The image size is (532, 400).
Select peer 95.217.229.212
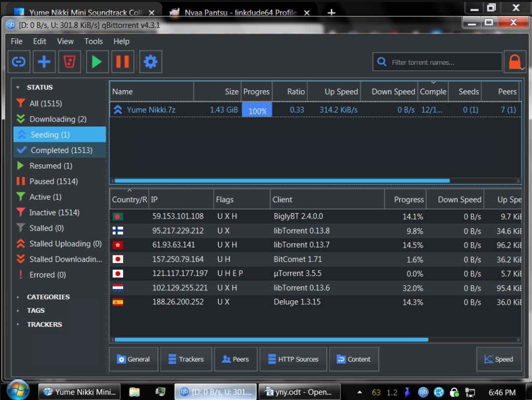pyautogui.click(x=315, y=231)
